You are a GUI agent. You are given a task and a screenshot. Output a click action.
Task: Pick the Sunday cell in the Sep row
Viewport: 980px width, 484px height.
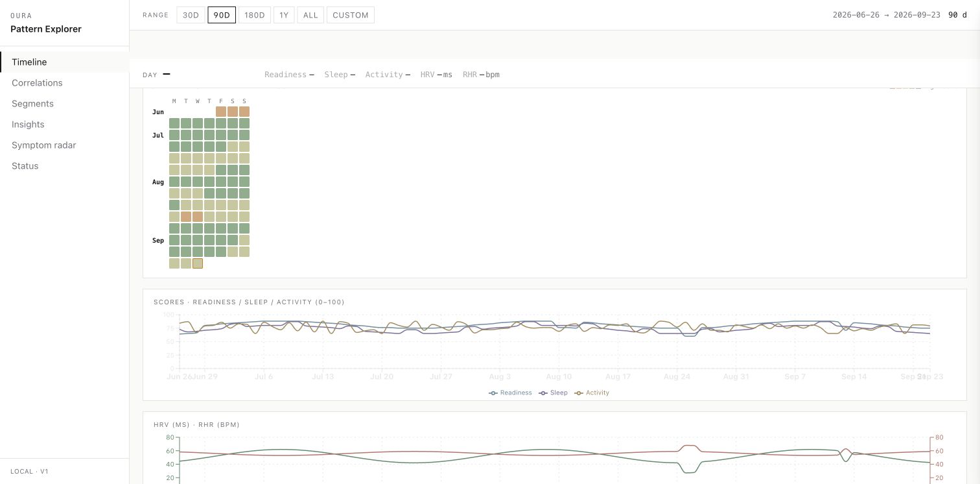(244, 240)
